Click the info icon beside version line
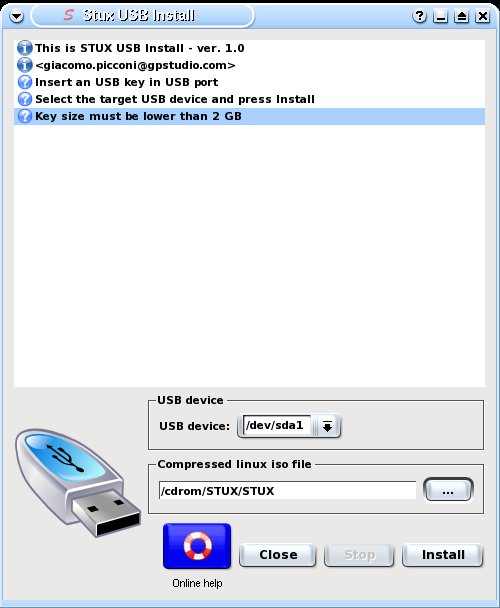 pyautogui.click(x=24, y=48)
